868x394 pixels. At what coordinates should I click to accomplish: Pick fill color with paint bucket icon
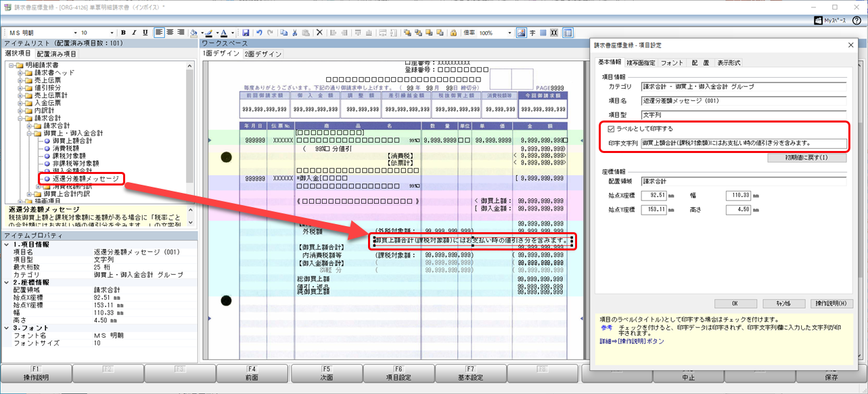pyautogui.click(x=193, y=32)
